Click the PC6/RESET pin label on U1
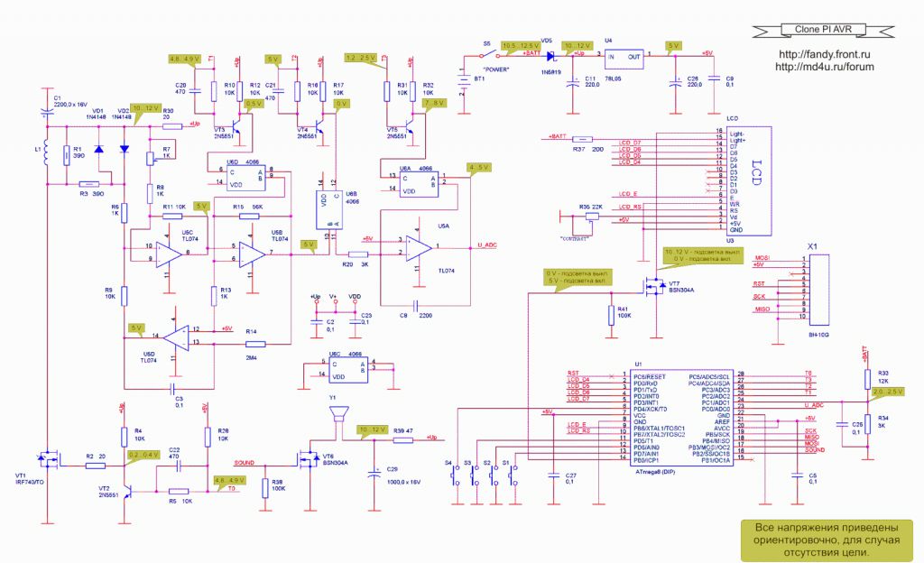Viewport: 924px width, 563px height. point(649,376)
